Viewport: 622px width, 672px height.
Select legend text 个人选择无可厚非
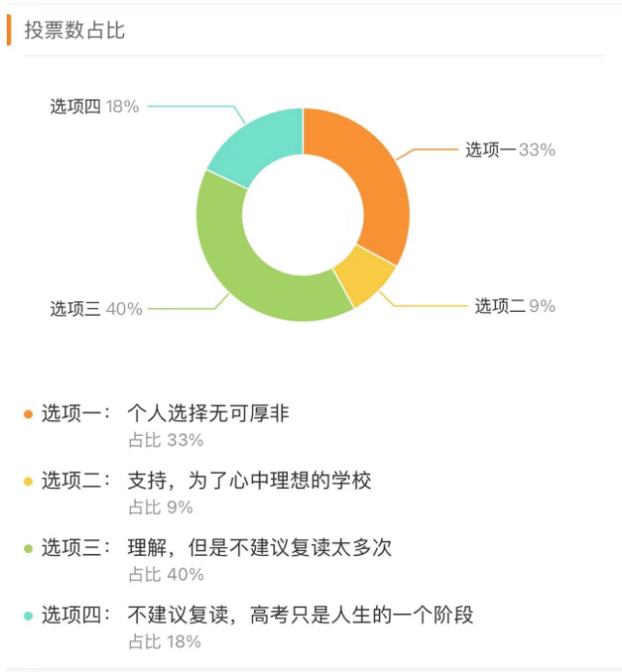[208, 414]
